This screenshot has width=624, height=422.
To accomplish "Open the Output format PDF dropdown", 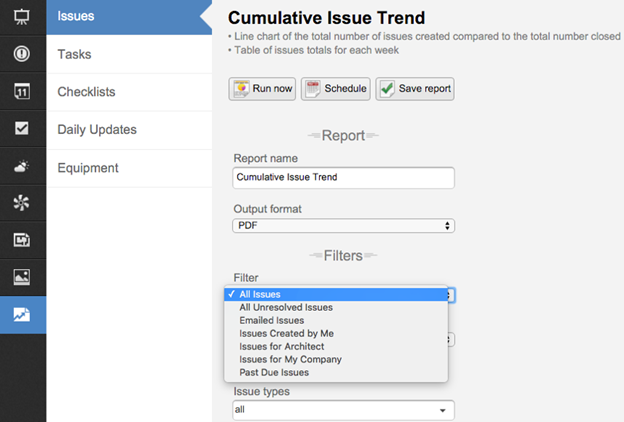I will click(343, 226).
